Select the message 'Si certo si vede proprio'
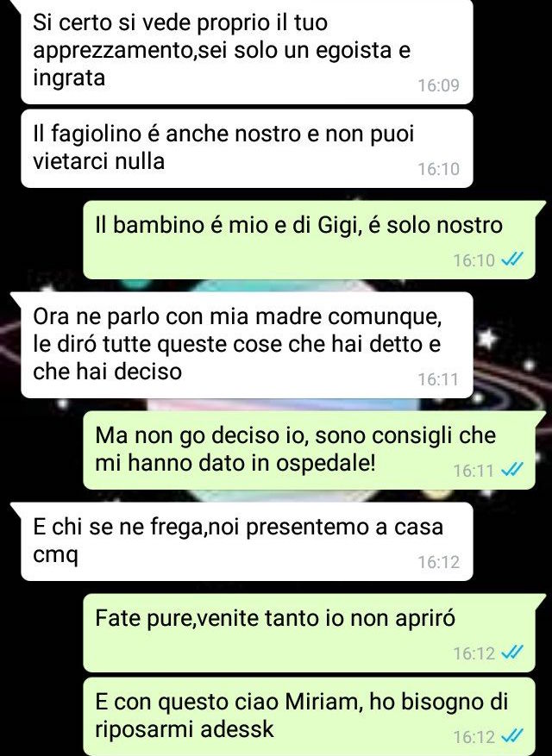The image size is (552, 756). (247, 51)
